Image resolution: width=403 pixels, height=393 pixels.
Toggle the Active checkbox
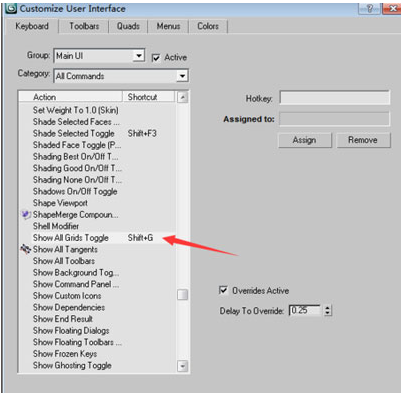coord(156,58)
